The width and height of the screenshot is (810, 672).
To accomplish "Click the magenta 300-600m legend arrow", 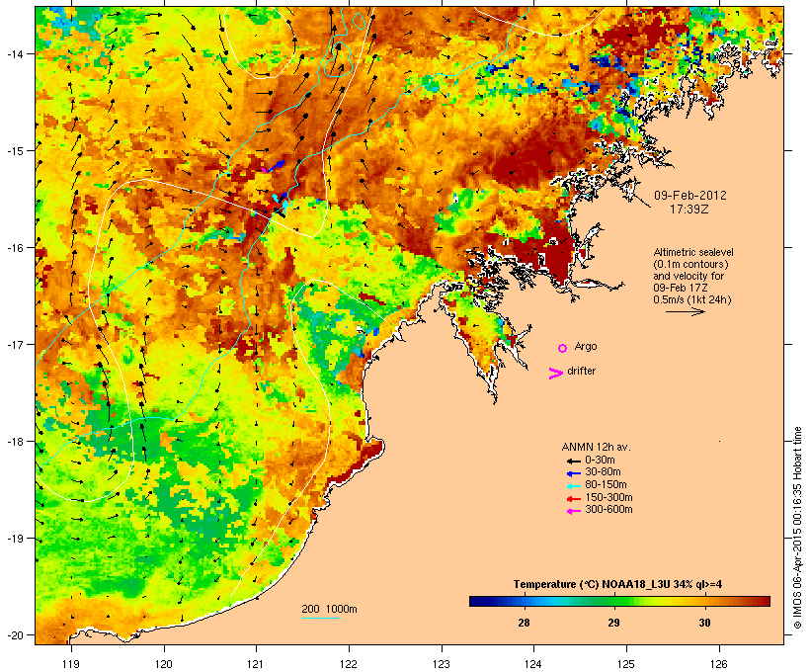I will coord(574,511).
